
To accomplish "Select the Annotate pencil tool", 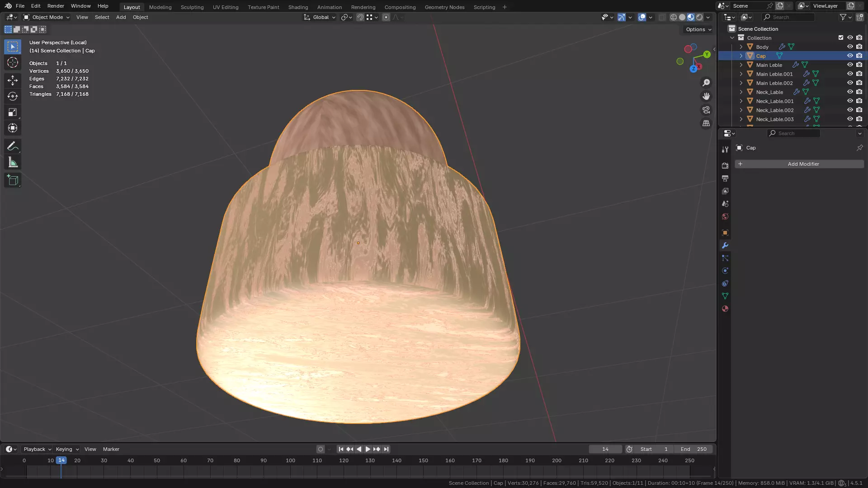I will coord(13,146).
